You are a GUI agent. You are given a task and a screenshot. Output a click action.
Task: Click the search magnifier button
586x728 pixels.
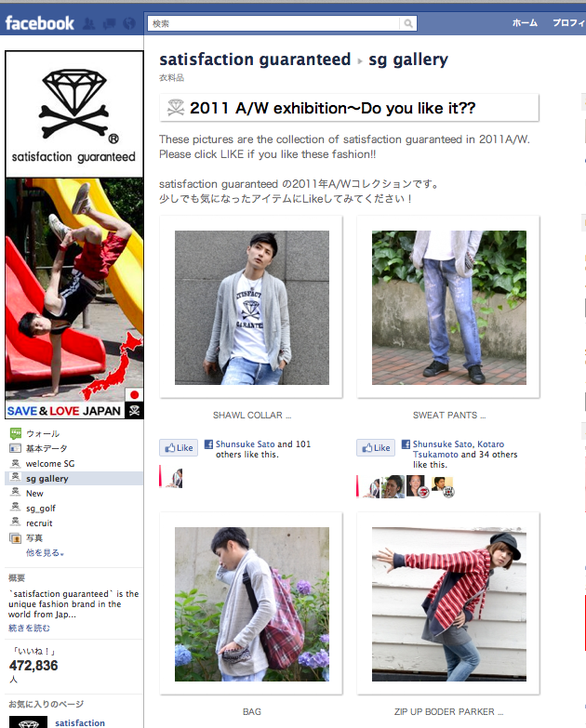pyautogui.click(x=408, y=23)
